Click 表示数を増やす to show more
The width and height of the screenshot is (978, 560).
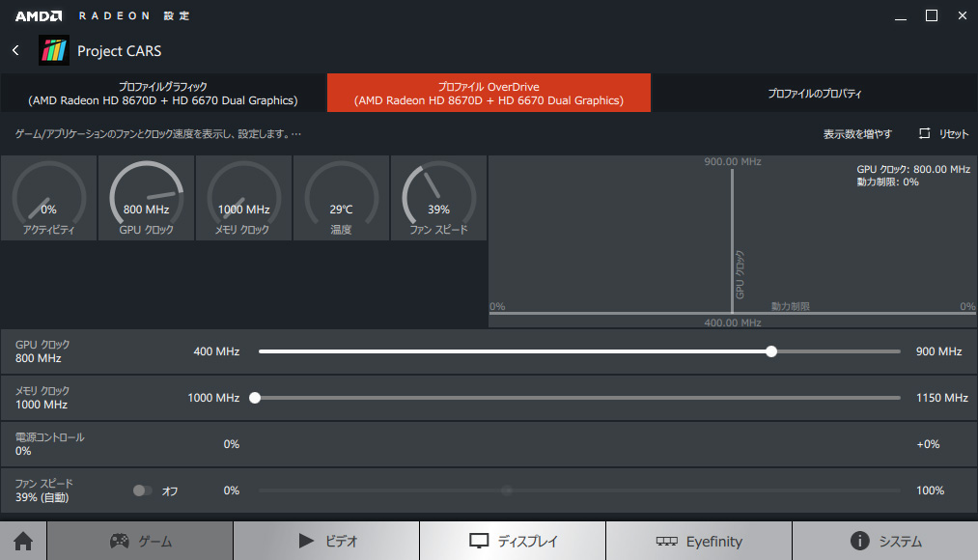(857, 134)
